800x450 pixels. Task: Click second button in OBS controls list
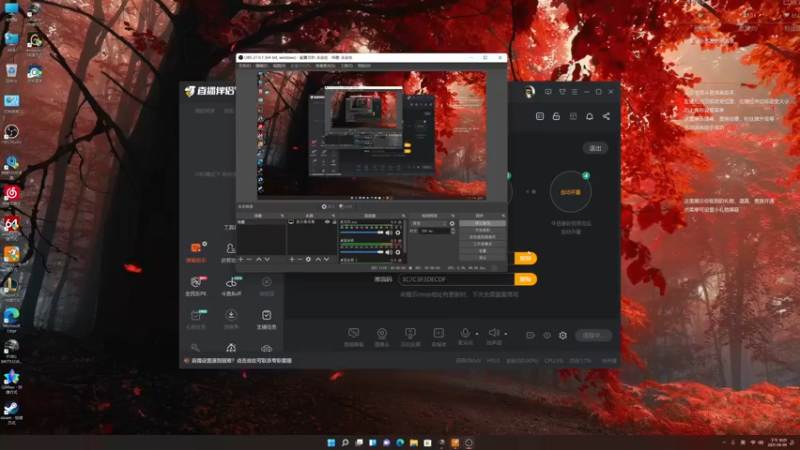tap(482, 230)
